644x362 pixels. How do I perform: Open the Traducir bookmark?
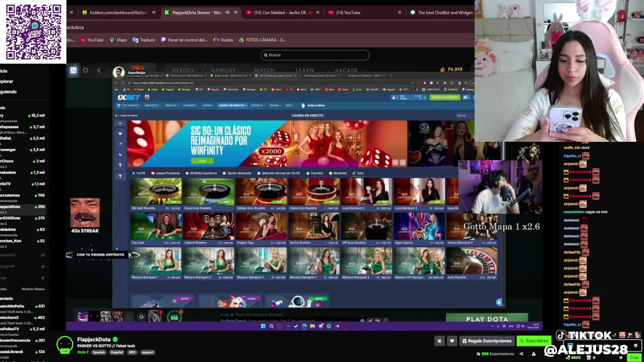click(144, 40)
